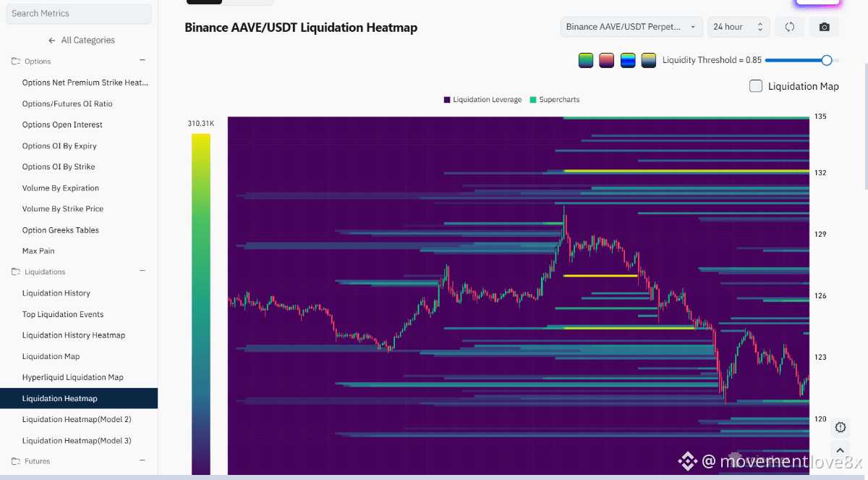Open Liquidation Heatmap(Model 2)
The width and height of the screenshot is (868, 480).
[x=77, y=419]
